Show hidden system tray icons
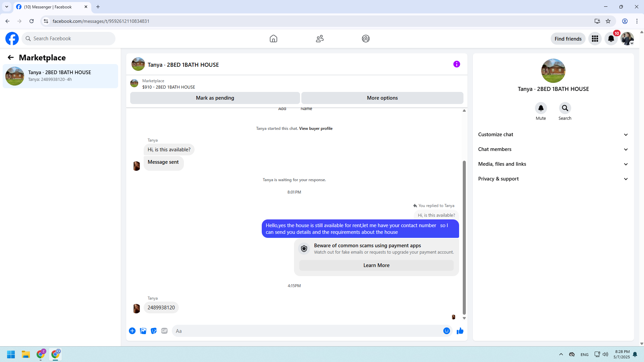The image size is (644, 362). point(561,354)
